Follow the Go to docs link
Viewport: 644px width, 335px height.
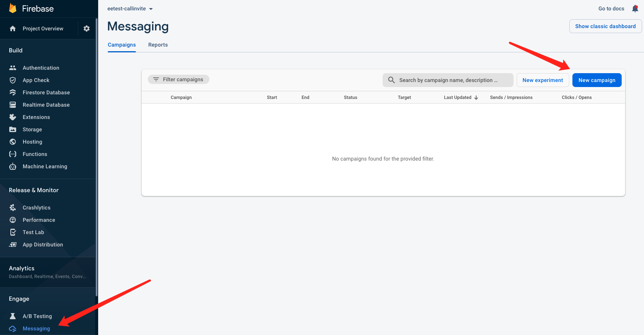611,8
